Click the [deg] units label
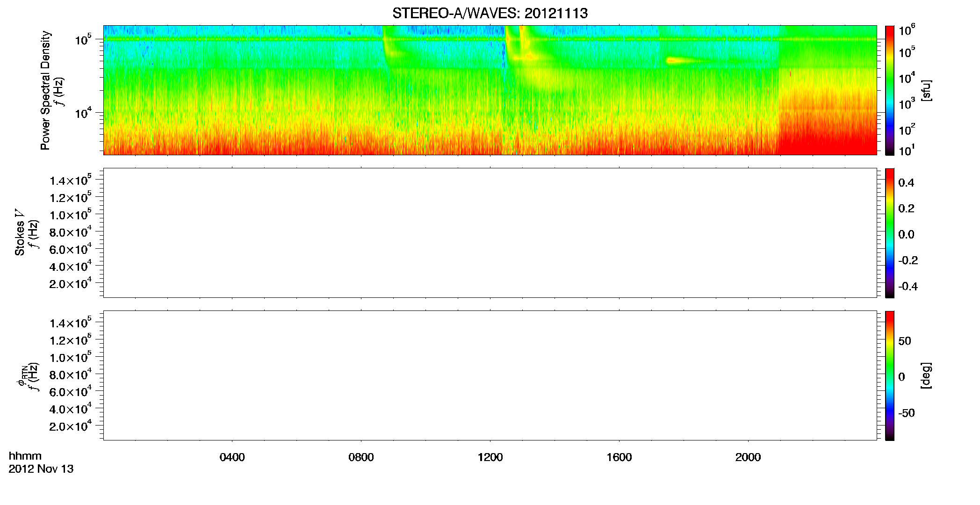980x505 pixels. 926,375
